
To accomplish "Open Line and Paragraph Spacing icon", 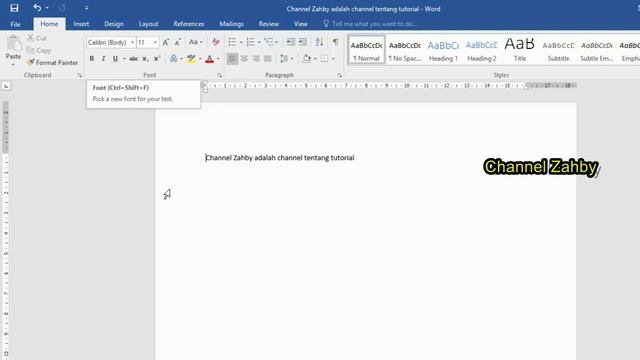I will click(x=284, y=59).
